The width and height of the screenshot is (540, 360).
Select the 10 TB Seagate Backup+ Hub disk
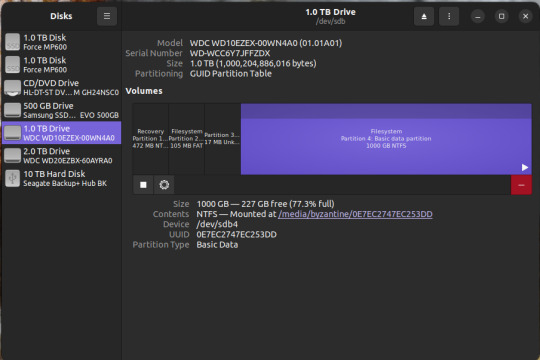pos(62,178)
